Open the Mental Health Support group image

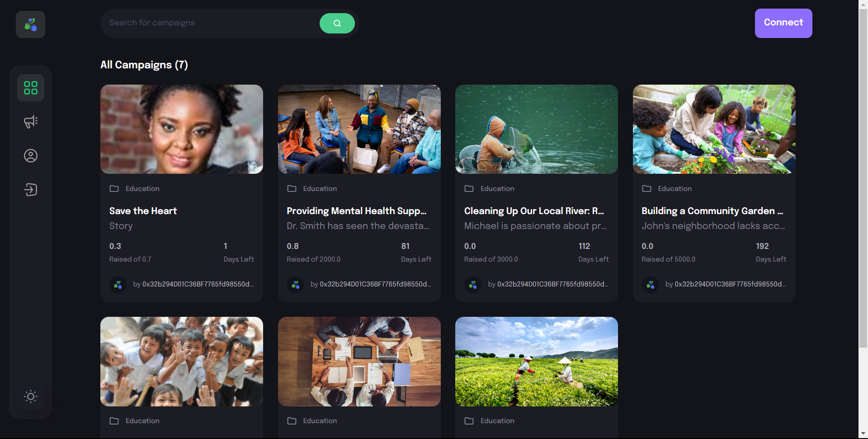coord(359,129)
